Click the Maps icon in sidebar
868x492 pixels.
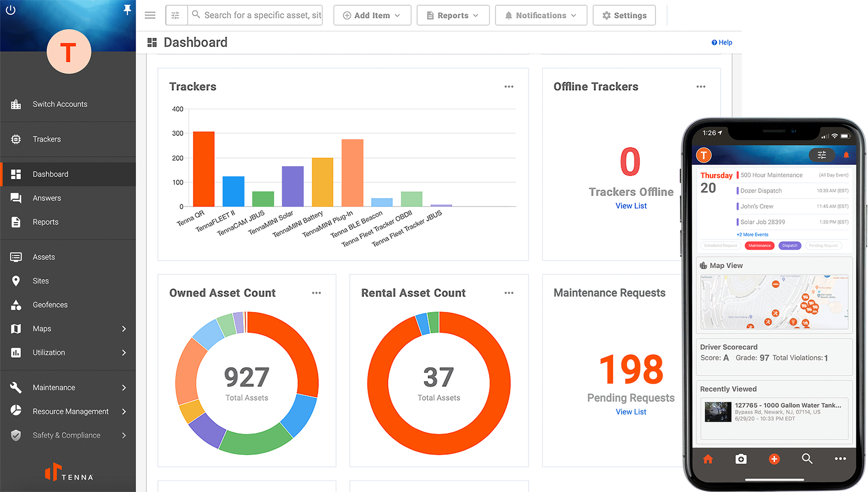coord(16,329)
